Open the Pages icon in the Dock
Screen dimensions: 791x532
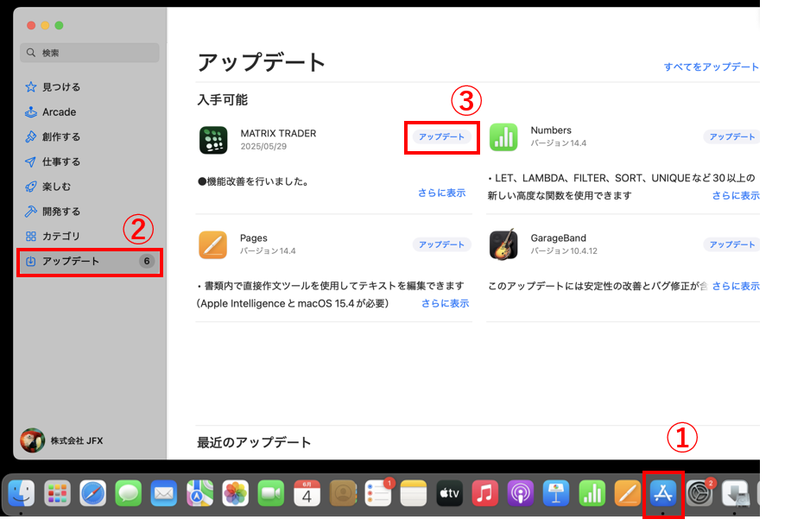click(x=628, y=492)
